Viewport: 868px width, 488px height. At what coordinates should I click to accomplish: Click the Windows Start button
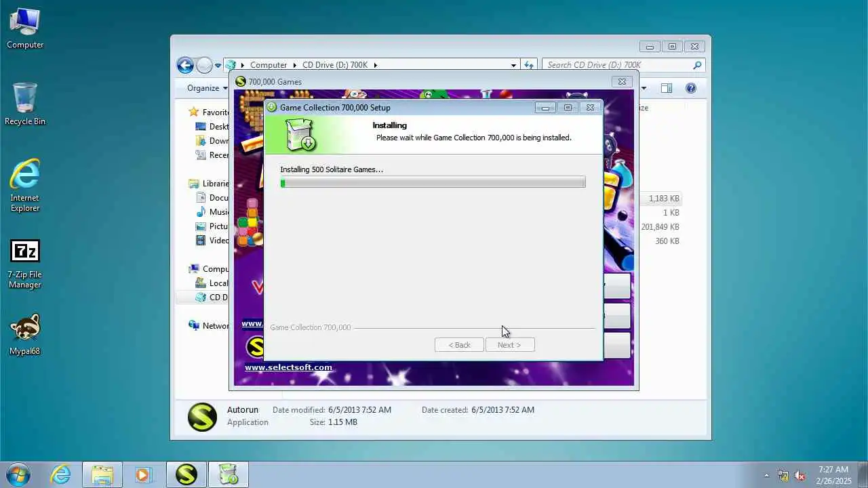pos(18,474)
